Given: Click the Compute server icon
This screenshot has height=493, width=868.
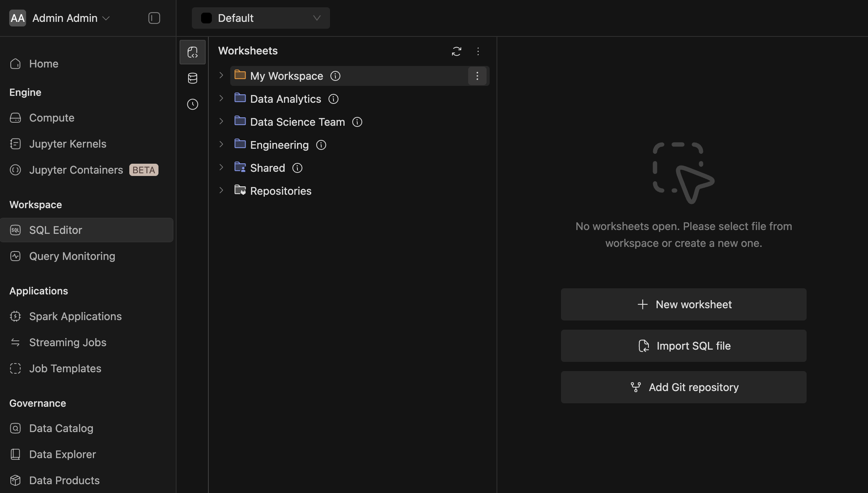Looking at the screenshot, I should pos(15,118).
